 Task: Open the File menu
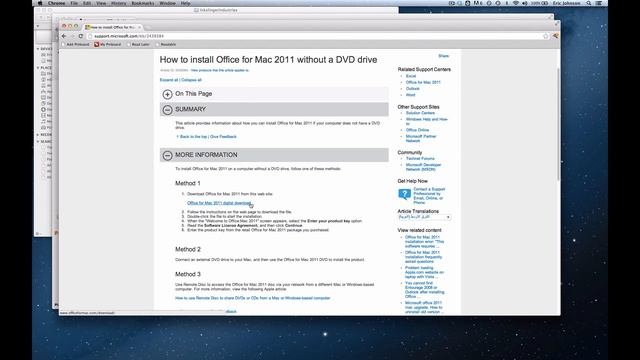pyautogui.click(x=74, y=3)
